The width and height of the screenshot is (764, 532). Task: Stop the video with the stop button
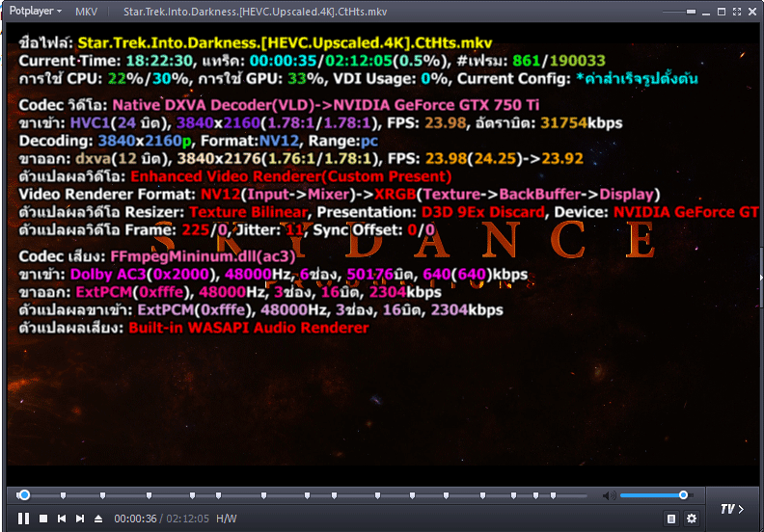click(43, 519)
